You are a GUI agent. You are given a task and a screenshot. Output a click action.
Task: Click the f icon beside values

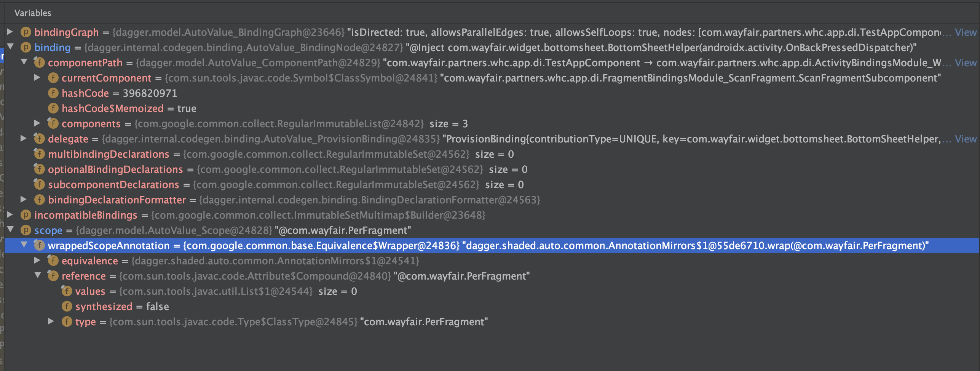click(x=67, y=291)
